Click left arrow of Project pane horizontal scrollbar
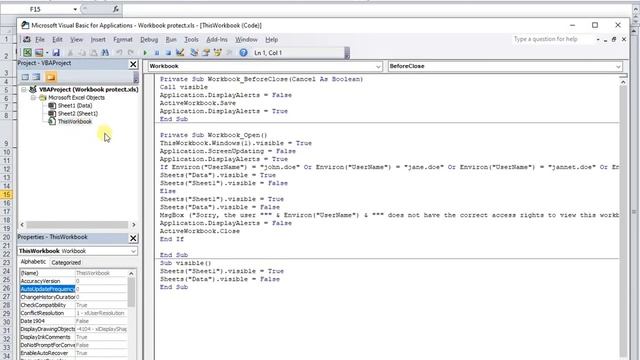Screen dimensions: 640x360 pyautogui.click(x=22, y=224)
